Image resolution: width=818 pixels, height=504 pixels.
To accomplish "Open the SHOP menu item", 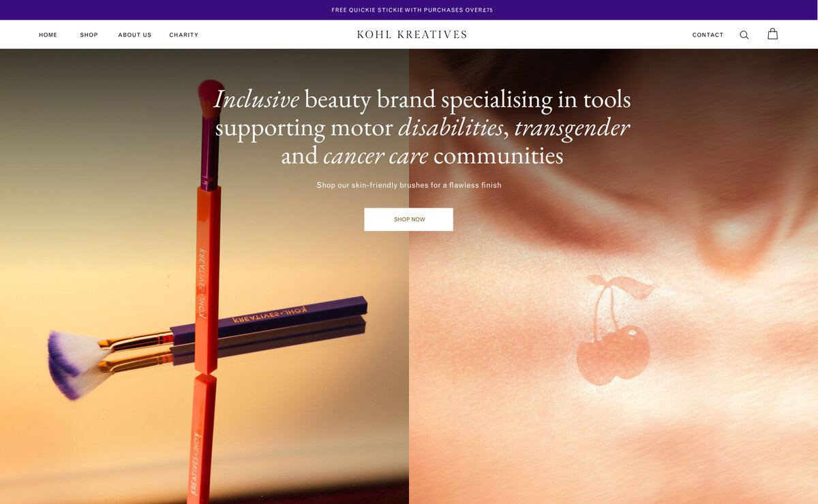I will 89,35.
